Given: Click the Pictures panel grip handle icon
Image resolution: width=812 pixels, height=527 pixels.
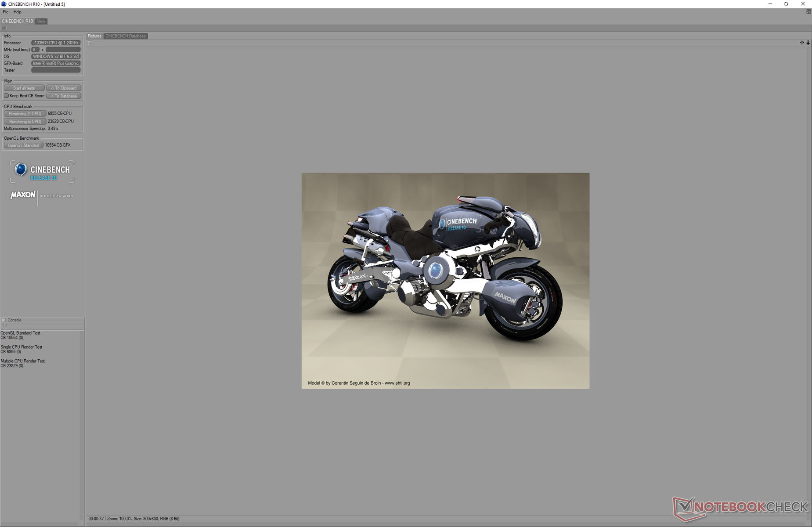Looking at the screenshot, I should click(90, 43).
